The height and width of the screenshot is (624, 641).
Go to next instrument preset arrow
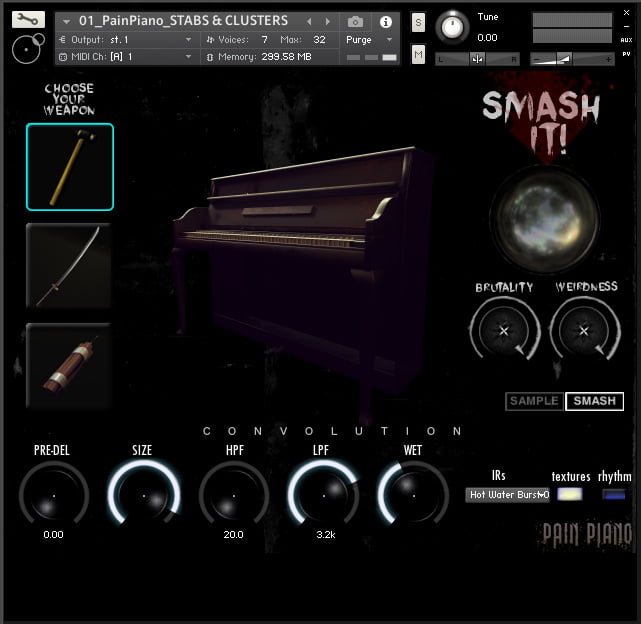327,21
